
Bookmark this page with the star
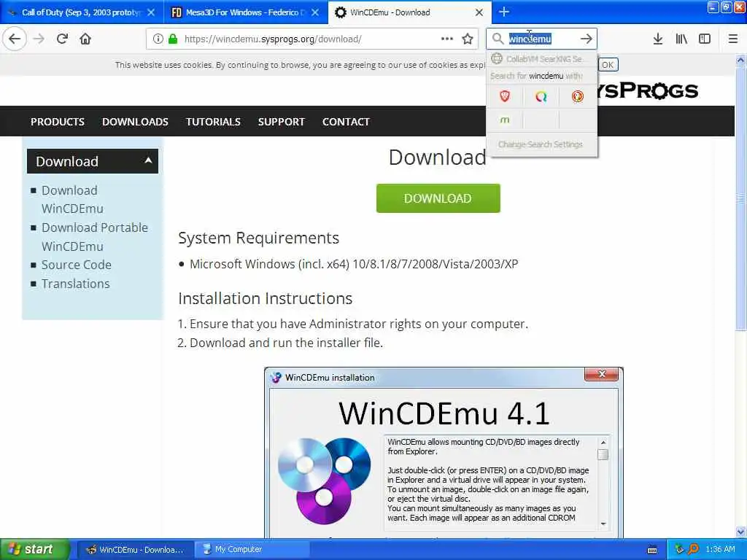[x=468, y=39]
